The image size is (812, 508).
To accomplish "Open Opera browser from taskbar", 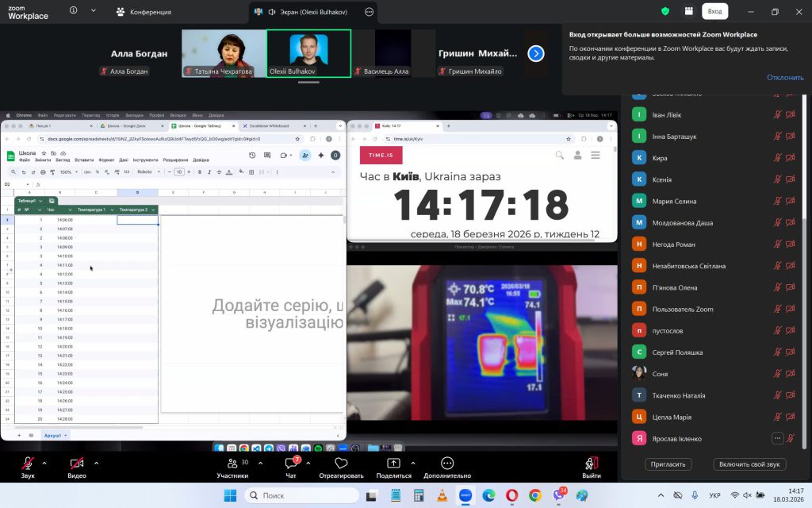I will click(x=511, y=495).
